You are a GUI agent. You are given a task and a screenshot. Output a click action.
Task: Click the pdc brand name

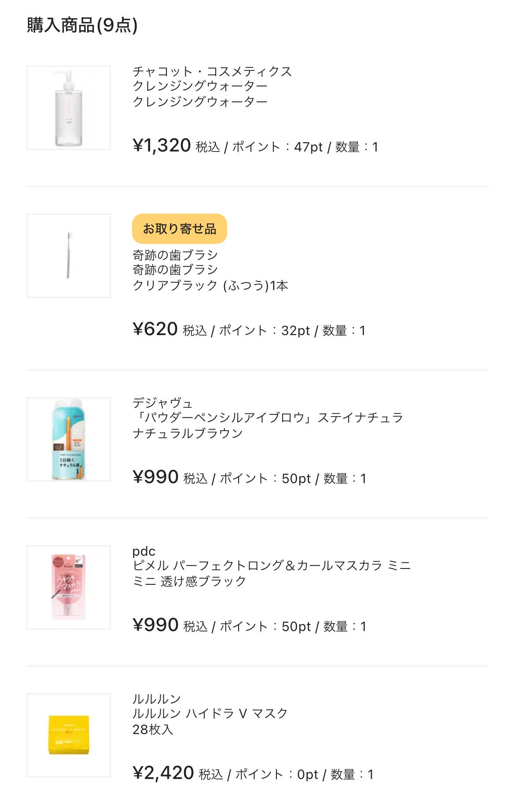pyautogui.click(x=144, y=551)
